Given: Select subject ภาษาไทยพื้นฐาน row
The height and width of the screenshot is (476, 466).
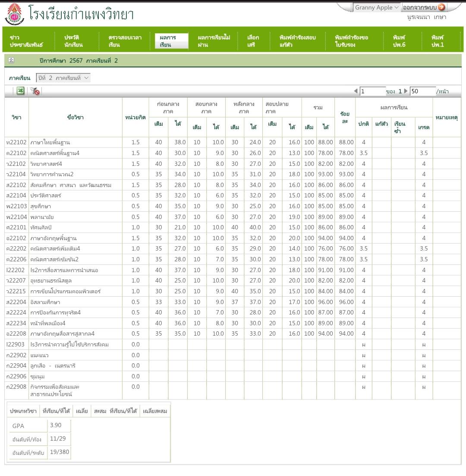Looking at the screenshot, I should click(x=233, y=142).
